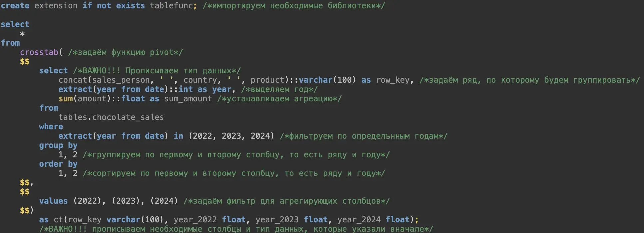Click "varchar(100)" on the concat line

coord(327,80)
